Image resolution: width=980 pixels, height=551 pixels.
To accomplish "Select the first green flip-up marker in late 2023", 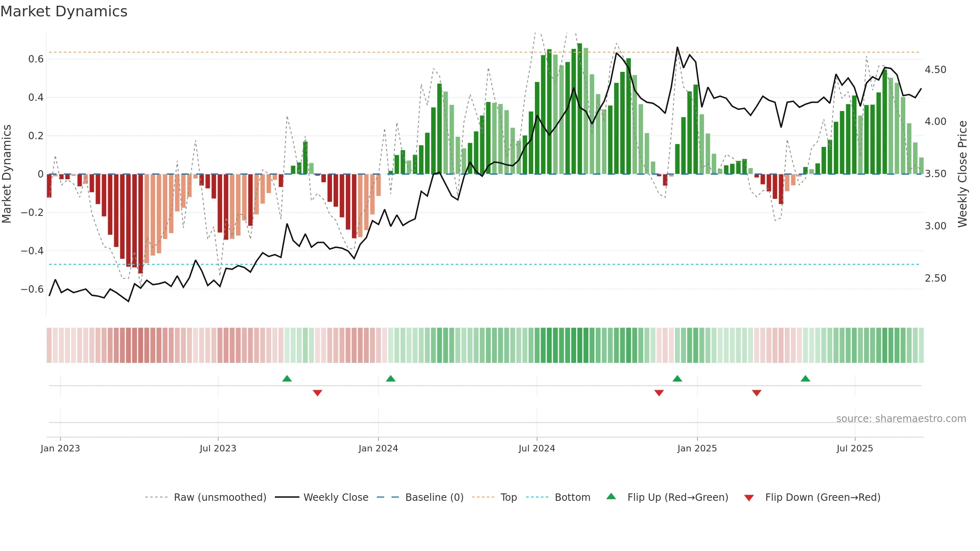I will (x=287, y=378).
